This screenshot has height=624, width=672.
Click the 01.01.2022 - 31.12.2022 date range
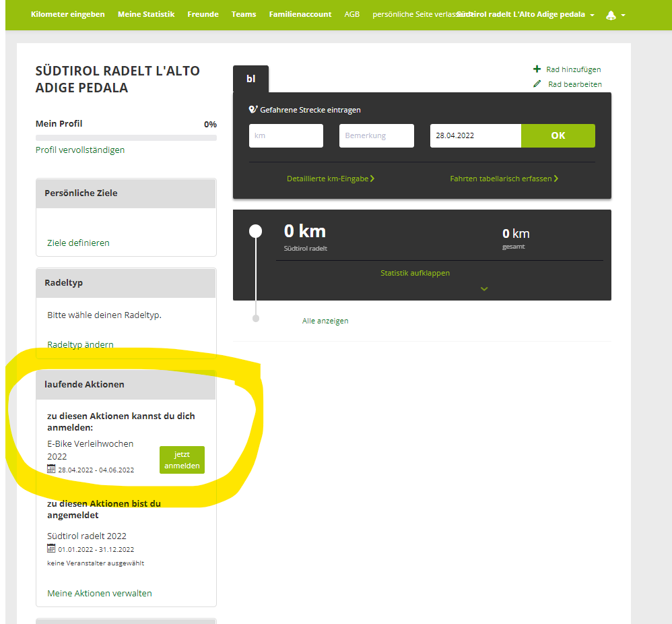click(96, 549)
